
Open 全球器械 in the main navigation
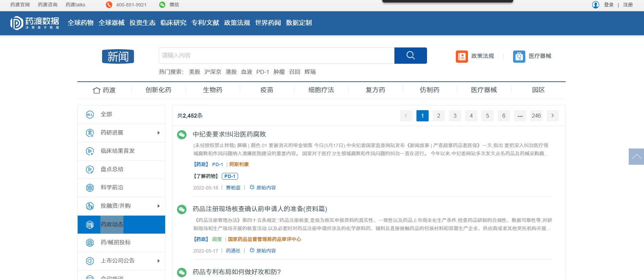111,23
